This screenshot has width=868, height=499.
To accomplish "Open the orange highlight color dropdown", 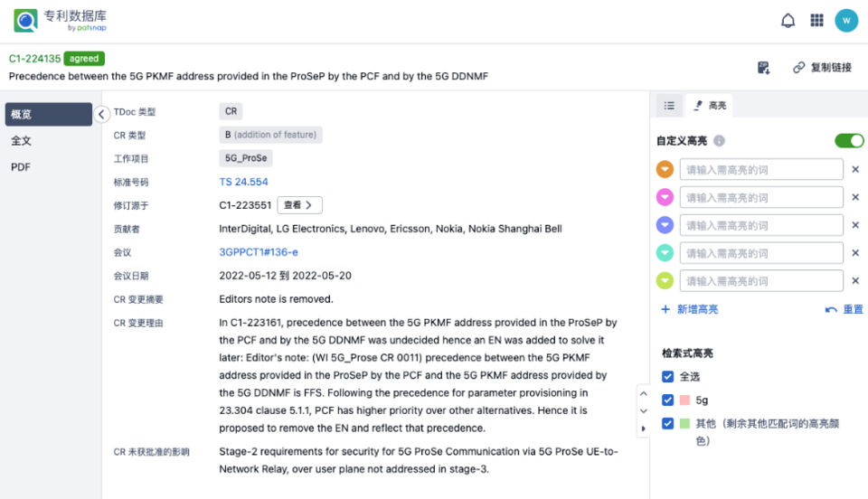I will [x=665, y=169].
